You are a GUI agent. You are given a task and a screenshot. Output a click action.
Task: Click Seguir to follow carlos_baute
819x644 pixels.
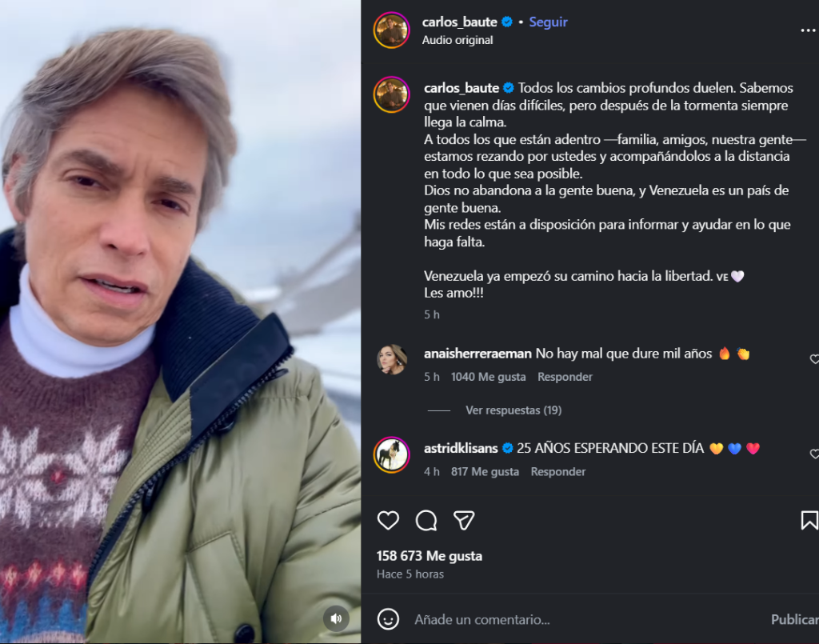click(548, 22)
